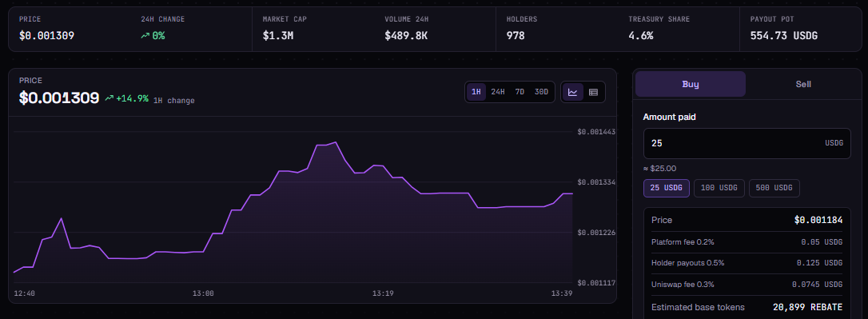Screen dimensions: 868x319
Task: Choose the 100 USDG preset amount
Action: 719,189
